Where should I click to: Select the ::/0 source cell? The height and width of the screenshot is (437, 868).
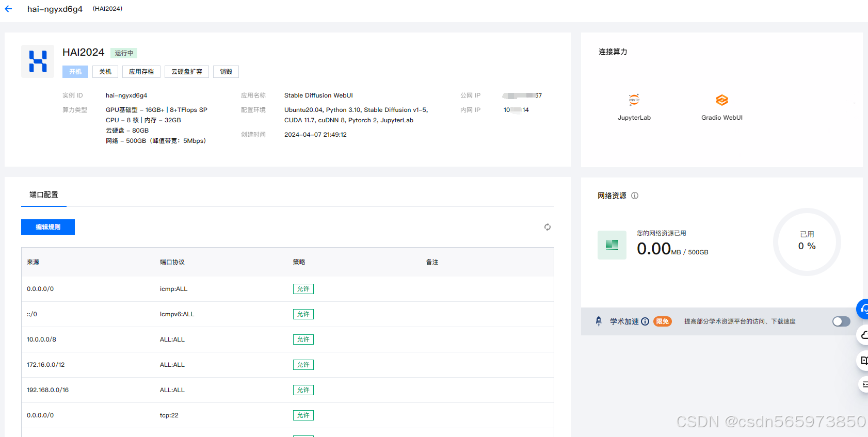pyautogui.click(x=32, y=314)
